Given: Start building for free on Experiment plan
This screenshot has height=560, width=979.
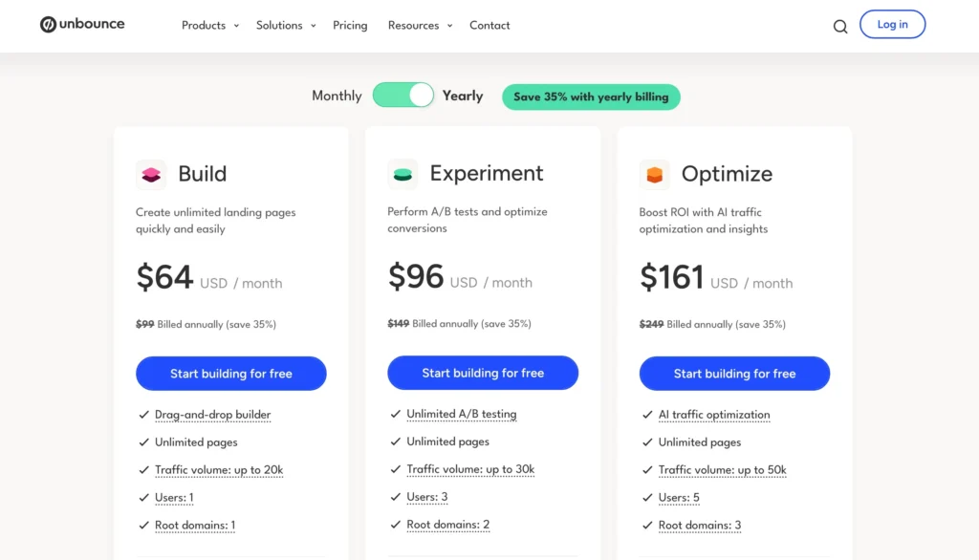Looking at the screenshot, I should [x=483, y=373].
